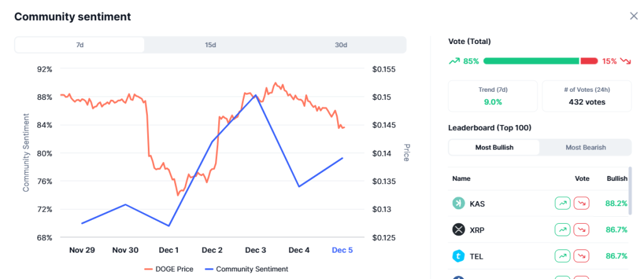Vote bearish on KAS

click(582, 204)
